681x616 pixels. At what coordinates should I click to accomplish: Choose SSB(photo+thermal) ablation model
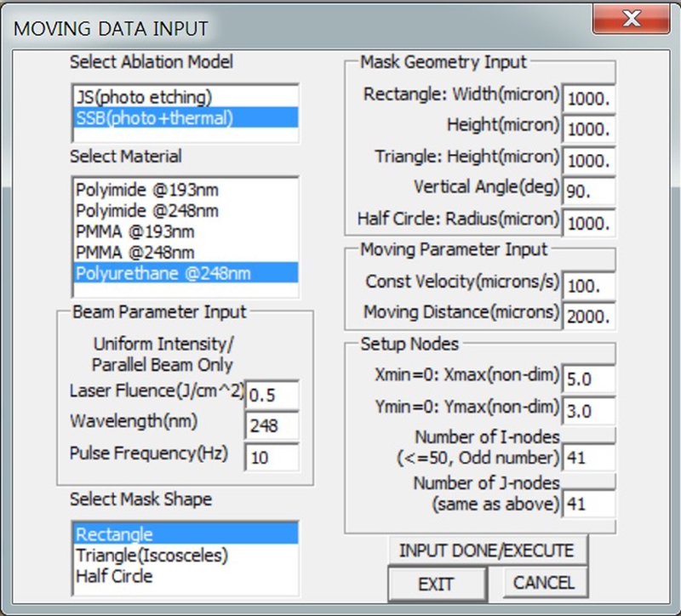tap(153, 117)
